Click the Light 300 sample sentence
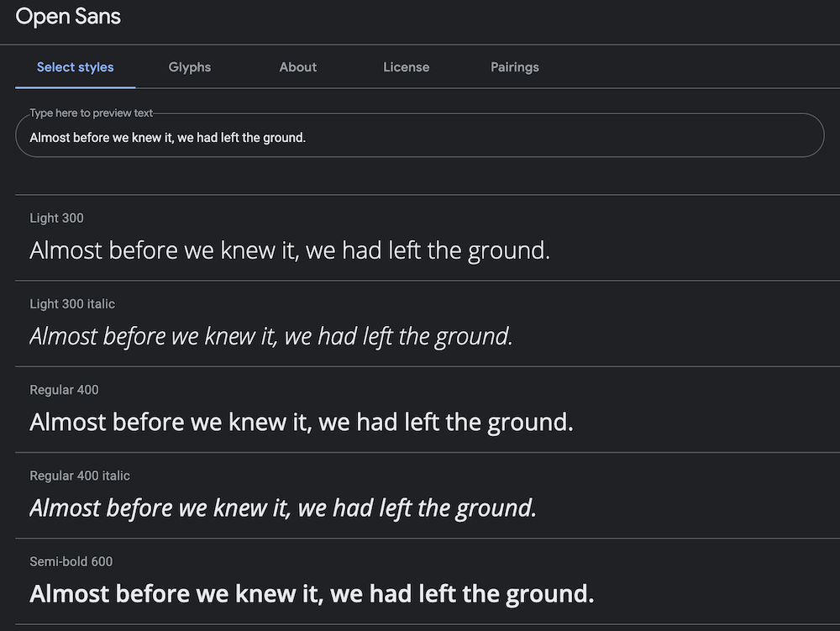Screen dimensions: 840x631 290,250
